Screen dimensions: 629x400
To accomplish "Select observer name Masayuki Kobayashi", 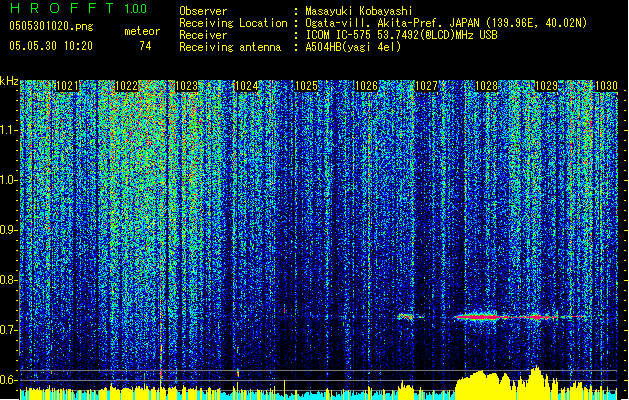I will pyautogui.click(x=359, y=11).
